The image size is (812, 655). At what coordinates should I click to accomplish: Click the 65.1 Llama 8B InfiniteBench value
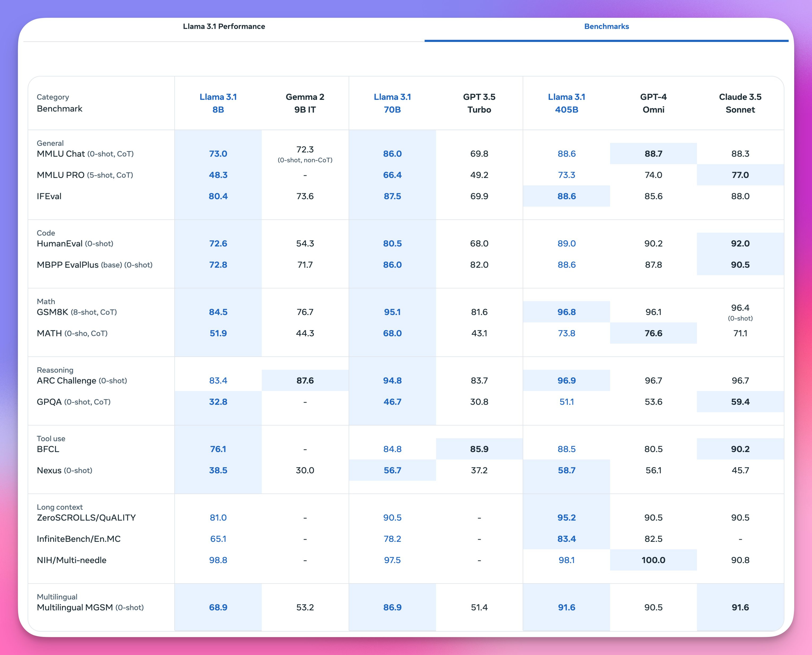[218, 539]
